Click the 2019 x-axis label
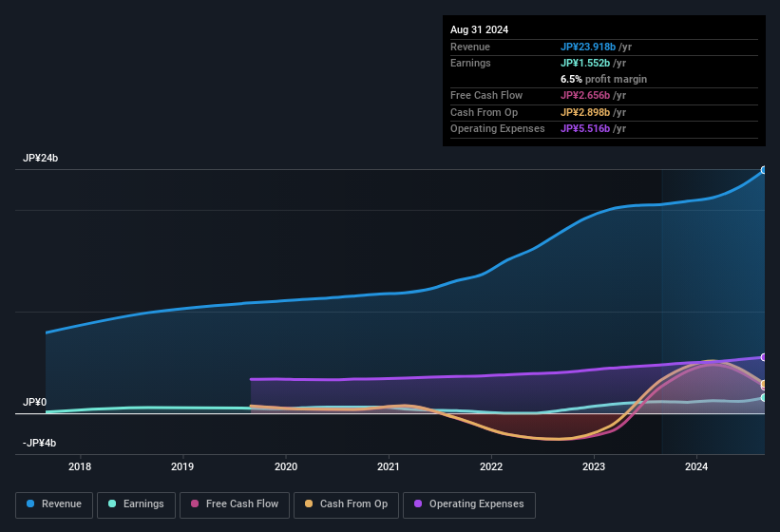Image resolution: width=780 pixels, height=532 pixels. (182, 466)
